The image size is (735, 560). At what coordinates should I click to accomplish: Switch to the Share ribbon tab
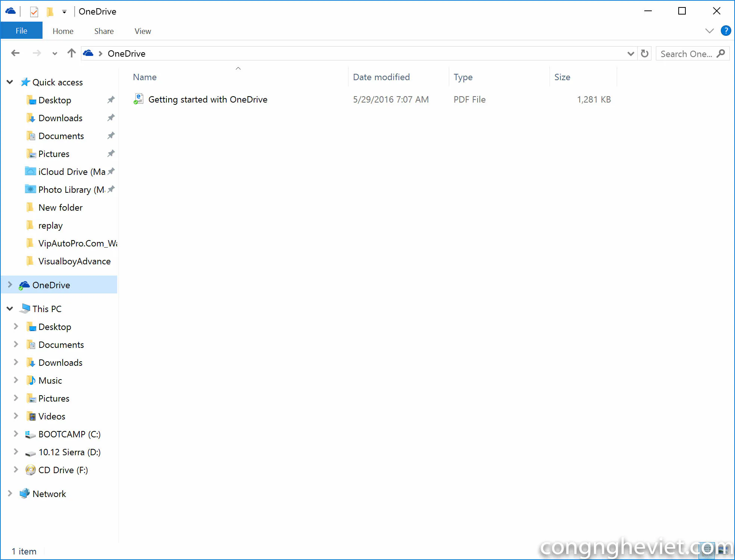(x=104, y=31)
